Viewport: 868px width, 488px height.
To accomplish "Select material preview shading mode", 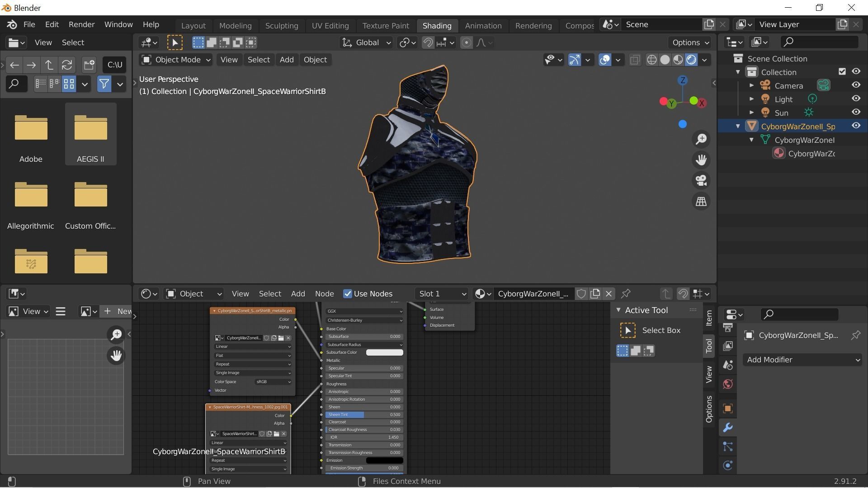I will (x=678, y=60).
